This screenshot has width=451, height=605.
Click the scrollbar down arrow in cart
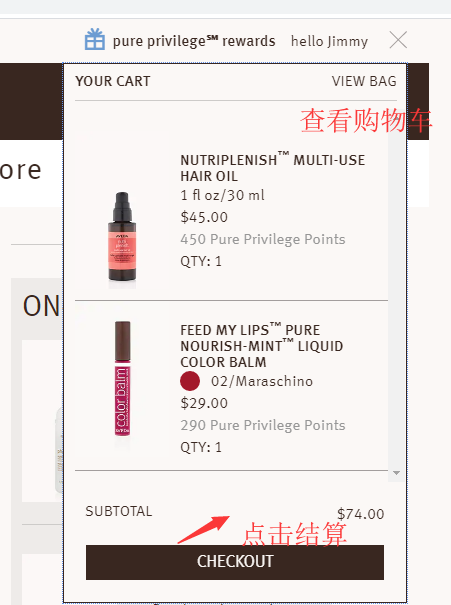click(396, 473)
